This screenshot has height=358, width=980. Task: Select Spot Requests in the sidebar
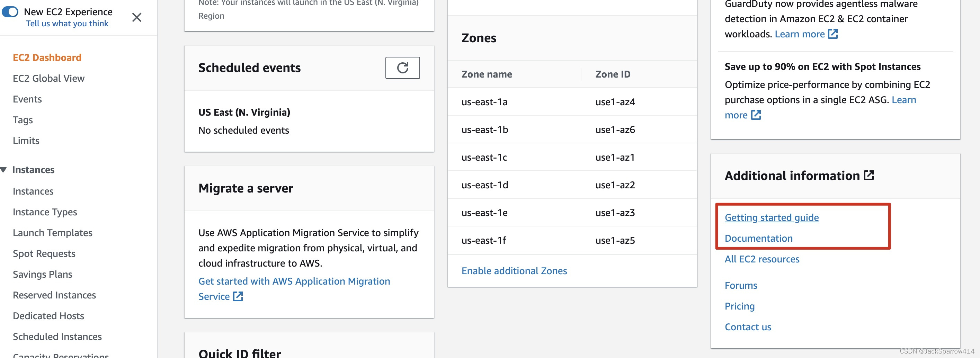coord(44,254)
